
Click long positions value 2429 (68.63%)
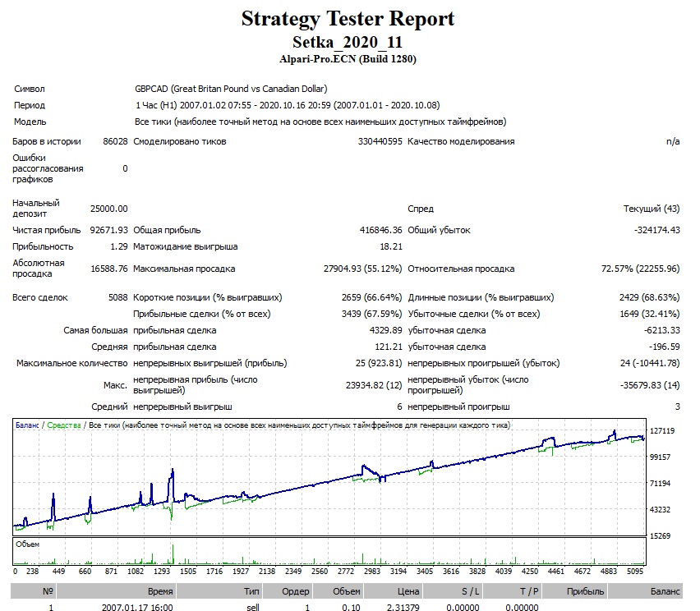(x=650, y=297)
